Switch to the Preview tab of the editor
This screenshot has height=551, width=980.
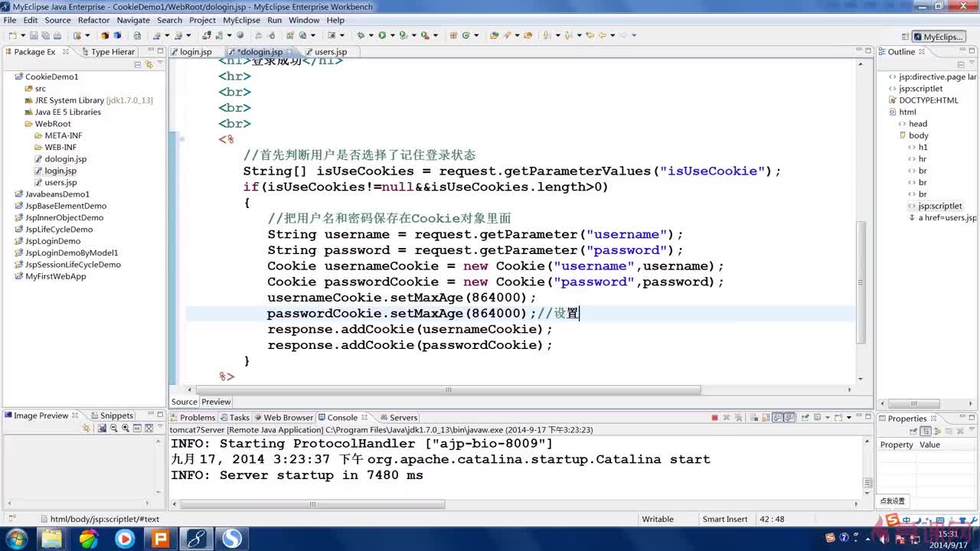[216, 402]
